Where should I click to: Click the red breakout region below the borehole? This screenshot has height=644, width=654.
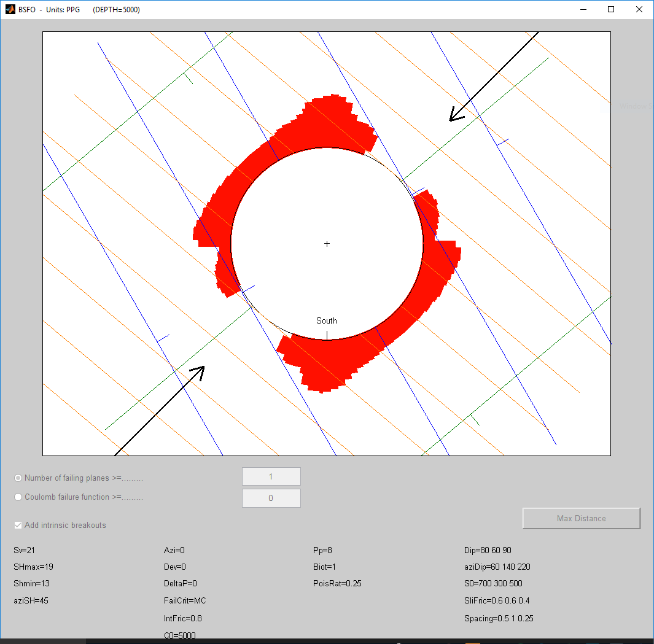[x=325, y=362]
